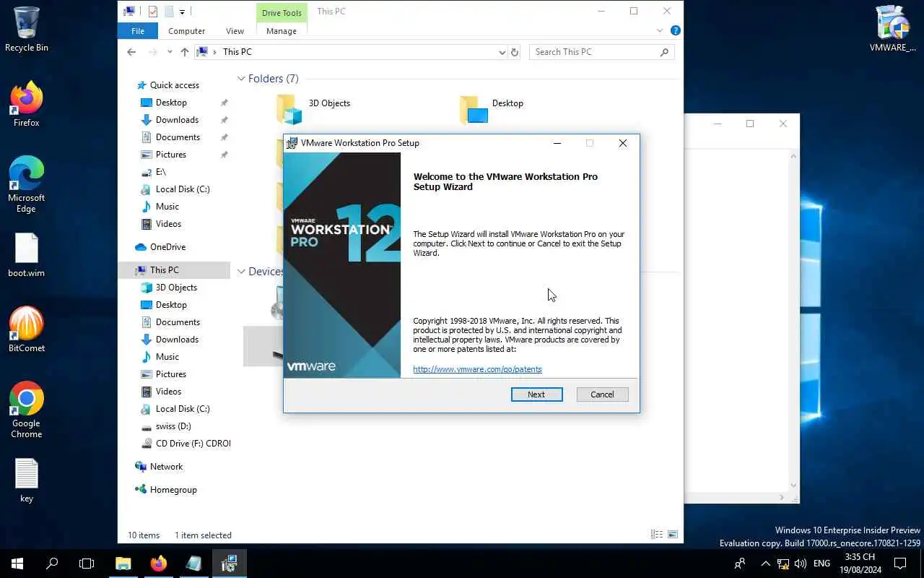Click Next in VMware Setup Wizard
This screenshot has height=578, width=924.
tap(536, 394)
